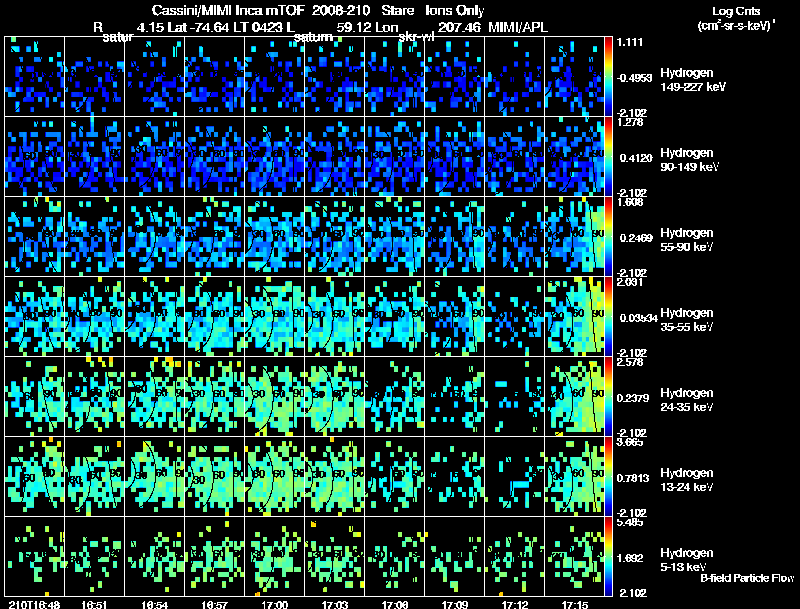The height and width of the screenshot is (609, 800).
Task: Click the 207.46 longitude value
Action: pyautogui.click(x=459, y=27)
